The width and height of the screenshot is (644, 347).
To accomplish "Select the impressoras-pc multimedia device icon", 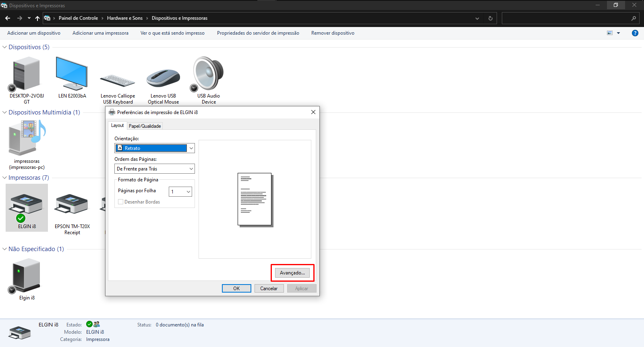I will coord(27,139).
